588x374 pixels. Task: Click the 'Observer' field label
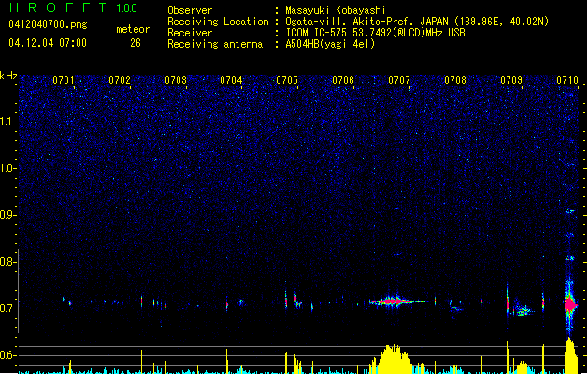(190, 10)
